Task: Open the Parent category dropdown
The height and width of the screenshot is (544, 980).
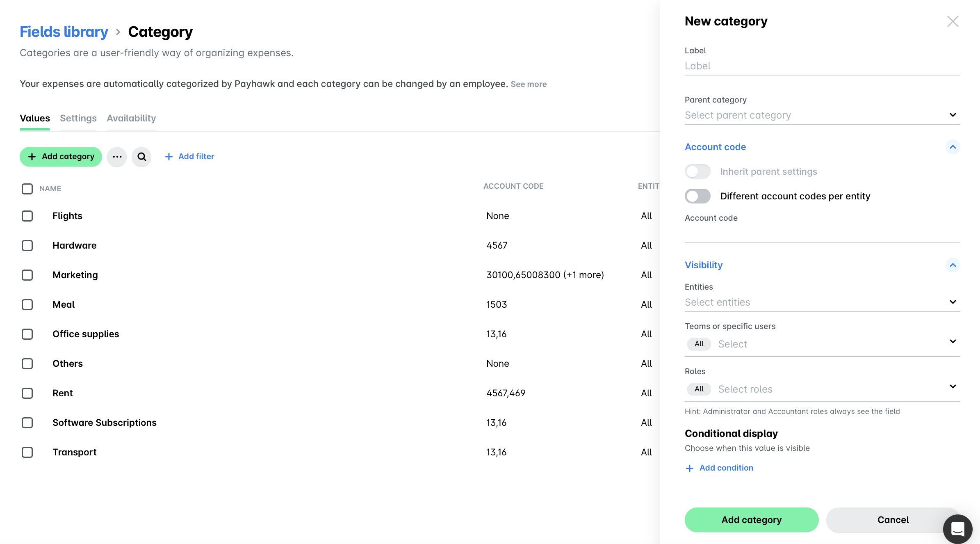Action: pos(822,115)
